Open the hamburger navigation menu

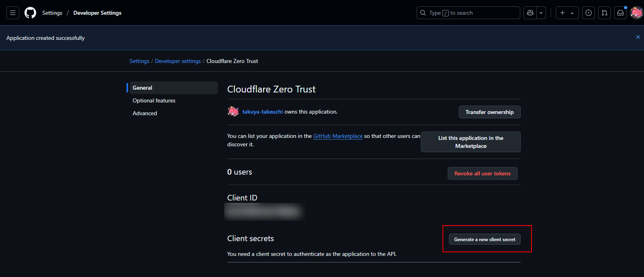coord(13,13)
